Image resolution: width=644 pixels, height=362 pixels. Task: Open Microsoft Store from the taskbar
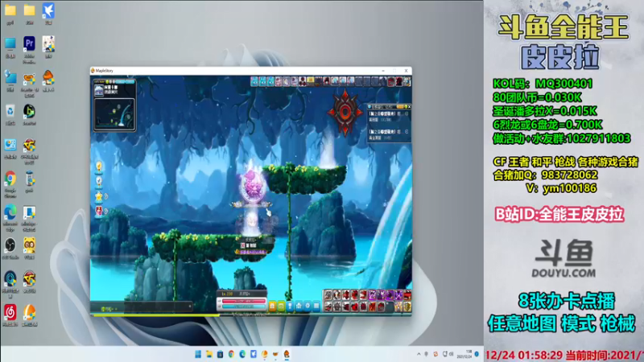click(x=220, y=354)
